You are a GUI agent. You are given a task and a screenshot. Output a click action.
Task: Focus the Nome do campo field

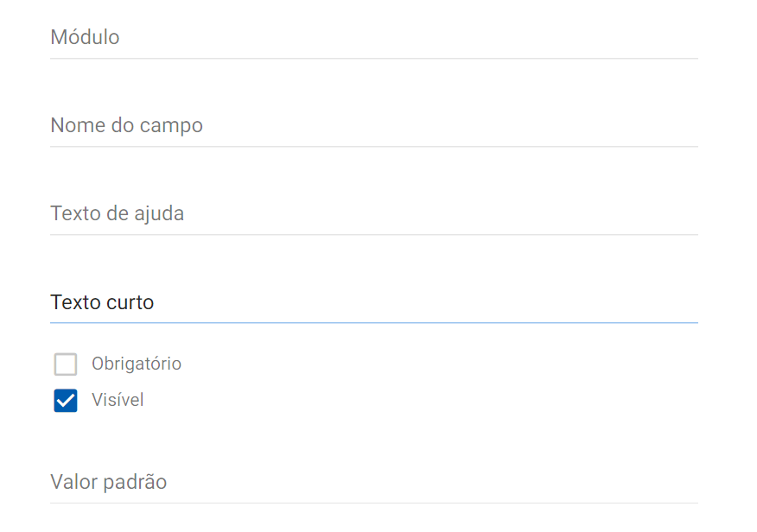coord(373,126)
